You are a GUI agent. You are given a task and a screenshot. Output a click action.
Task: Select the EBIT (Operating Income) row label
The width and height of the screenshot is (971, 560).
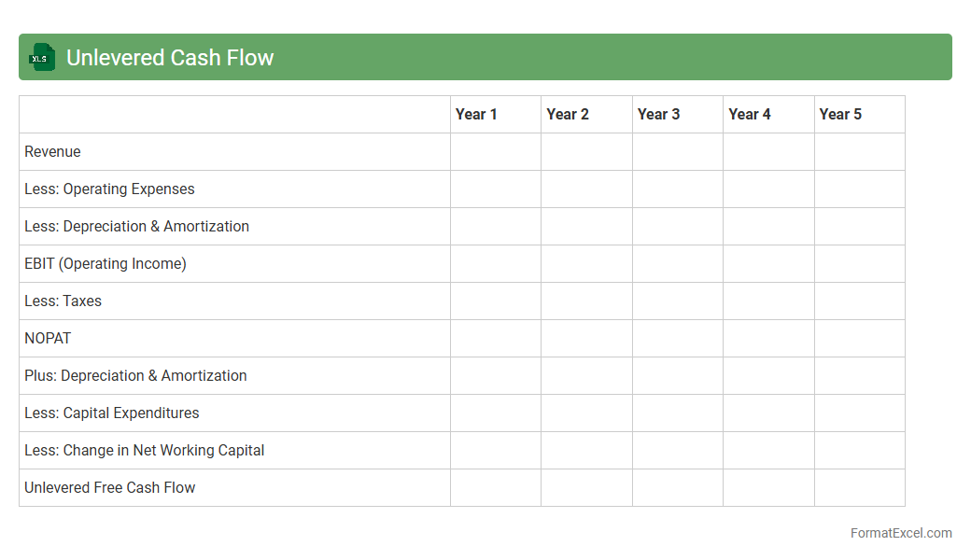106,264
